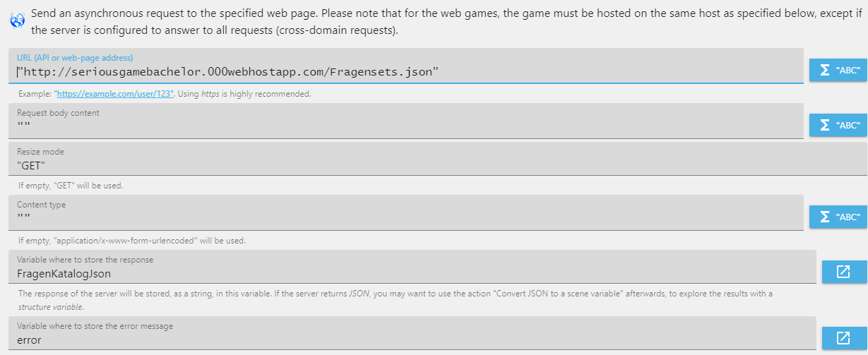Click the "URL (API or web-page address)" label

click(x=75, y=57)
